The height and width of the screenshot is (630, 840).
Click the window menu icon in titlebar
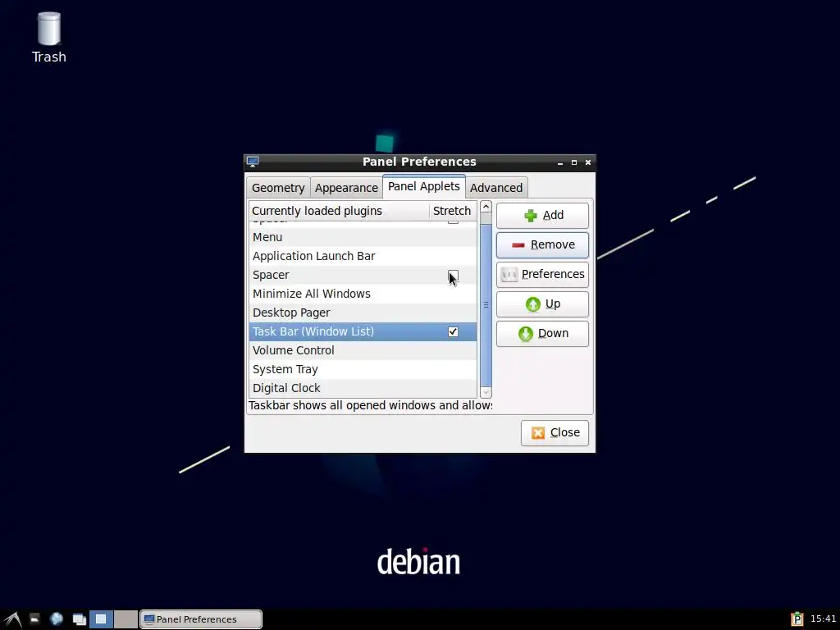click(253, 162)
